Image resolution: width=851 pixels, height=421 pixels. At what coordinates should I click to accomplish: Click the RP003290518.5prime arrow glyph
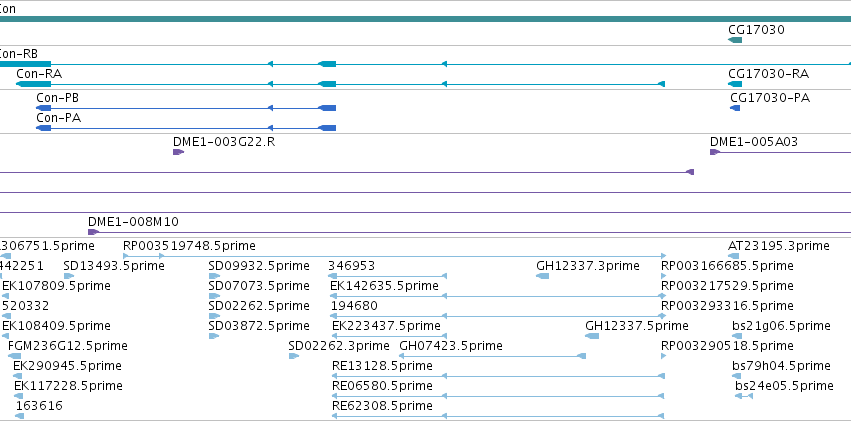[663, 356]
